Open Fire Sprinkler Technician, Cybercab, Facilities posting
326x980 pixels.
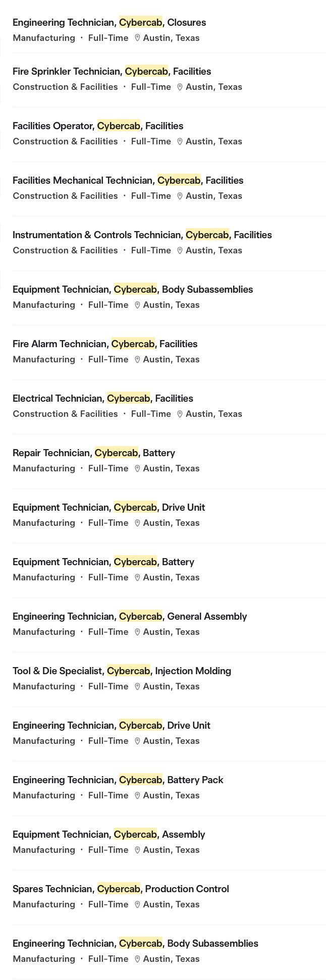pyautogui.click(x=112, y=71)
